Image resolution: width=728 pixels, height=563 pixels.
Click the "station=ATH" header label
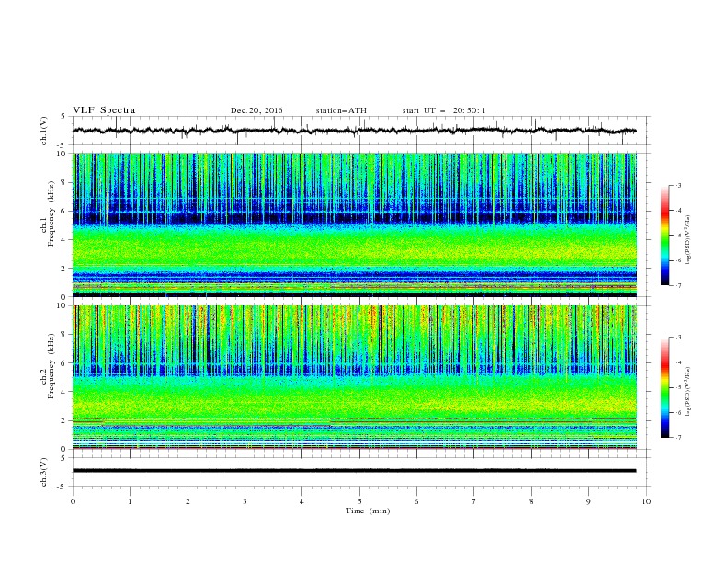(341, 110)
